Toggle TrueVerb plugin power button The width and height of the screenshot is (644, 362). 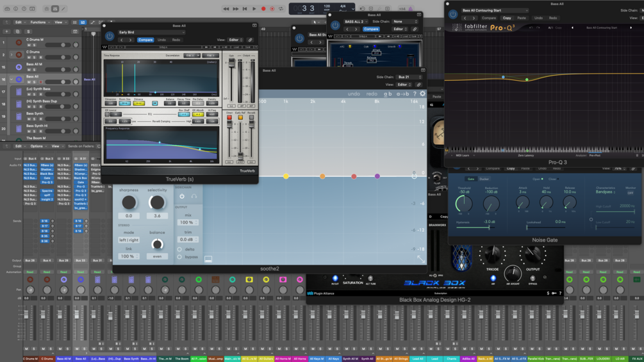109,36
